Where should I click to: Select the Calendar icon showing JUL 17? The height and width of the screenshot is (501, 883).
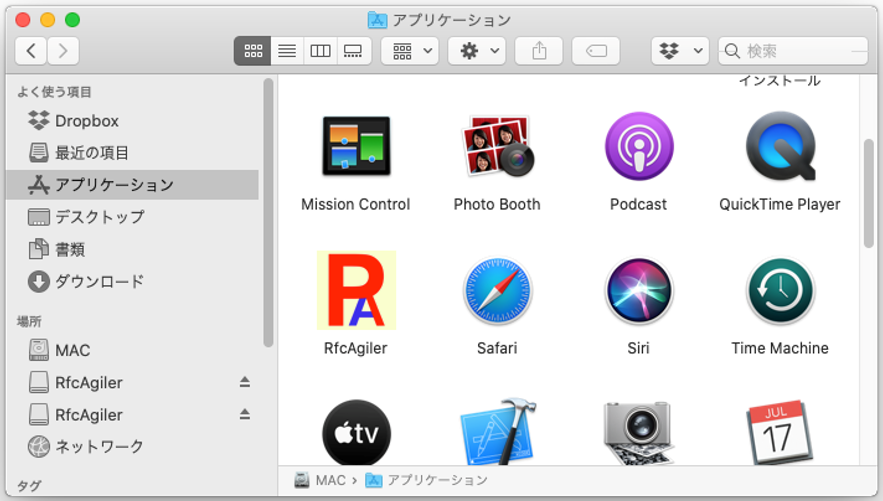click(780, 432)
